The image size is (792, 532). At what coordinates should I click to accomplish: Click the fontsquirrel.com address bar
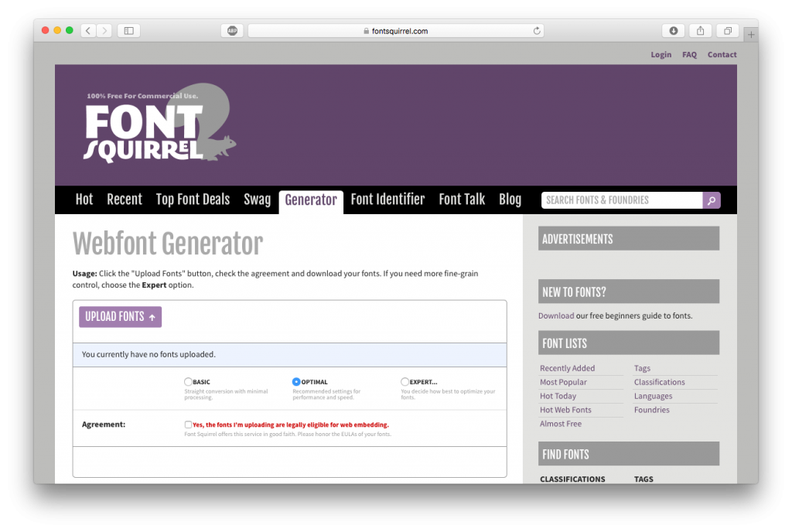point(395,31)
